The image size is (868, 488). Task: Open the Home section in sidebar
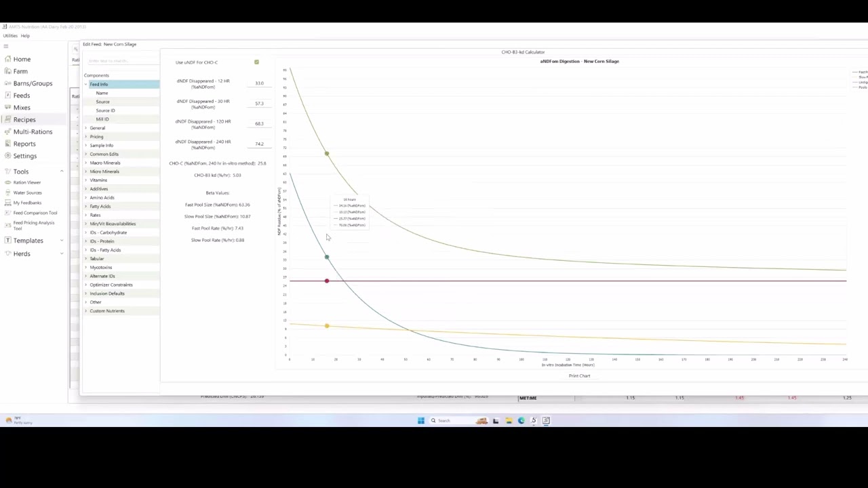point(22,59)
